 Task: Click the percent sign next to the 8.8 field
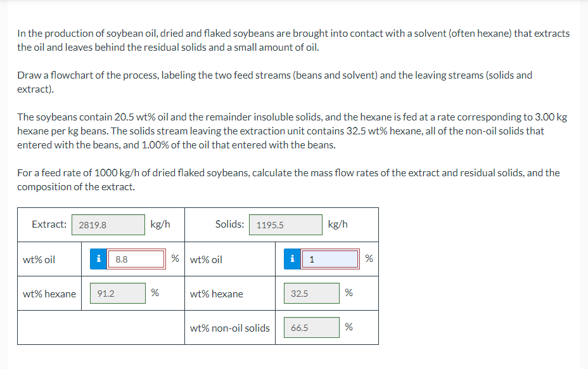(x=175, y=258)
